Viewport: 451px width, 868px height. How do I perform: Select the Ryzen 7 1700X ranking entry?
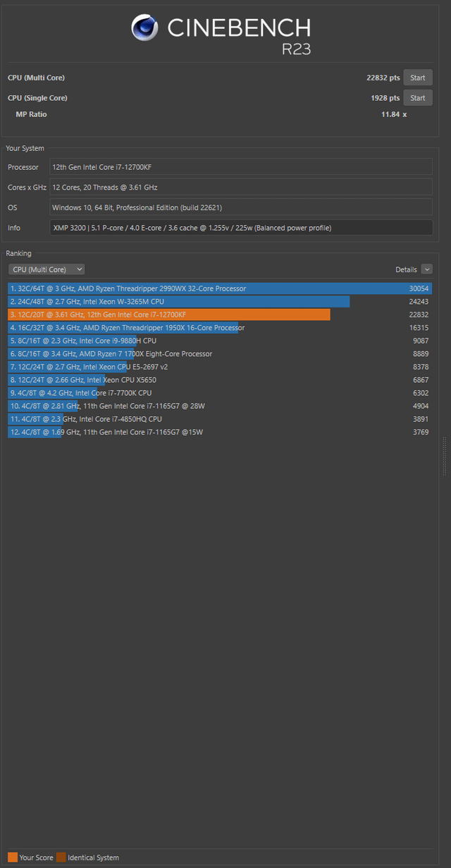220,354
